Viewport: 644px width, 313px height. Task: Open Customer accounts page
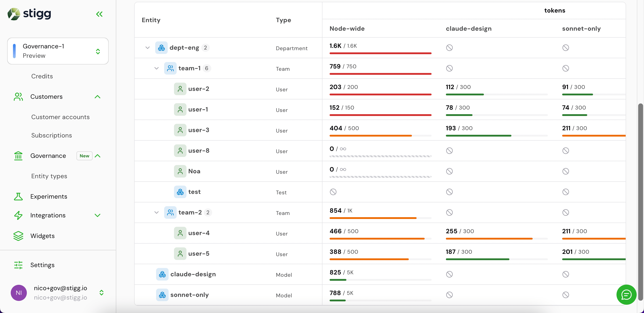click(x=60, y=117)
